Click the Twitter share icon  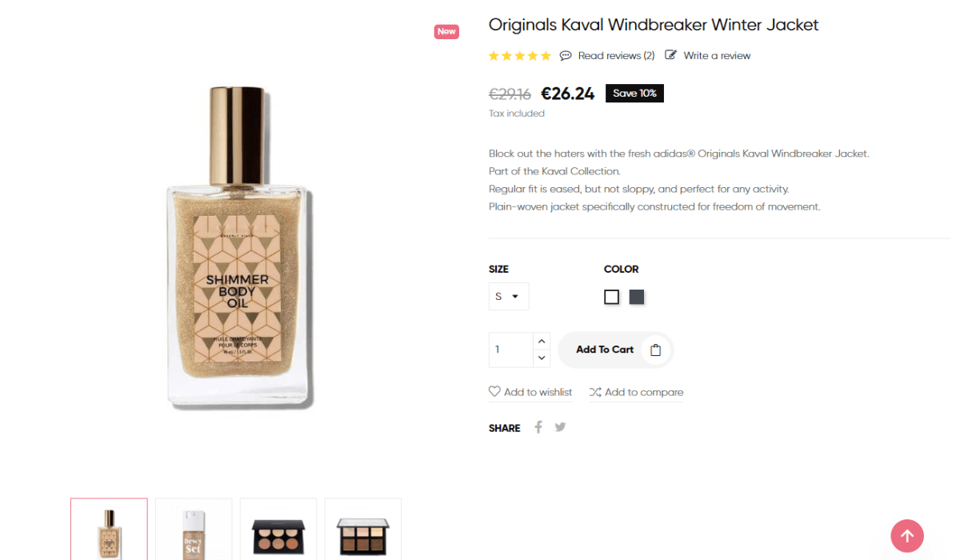click(560, 427)
